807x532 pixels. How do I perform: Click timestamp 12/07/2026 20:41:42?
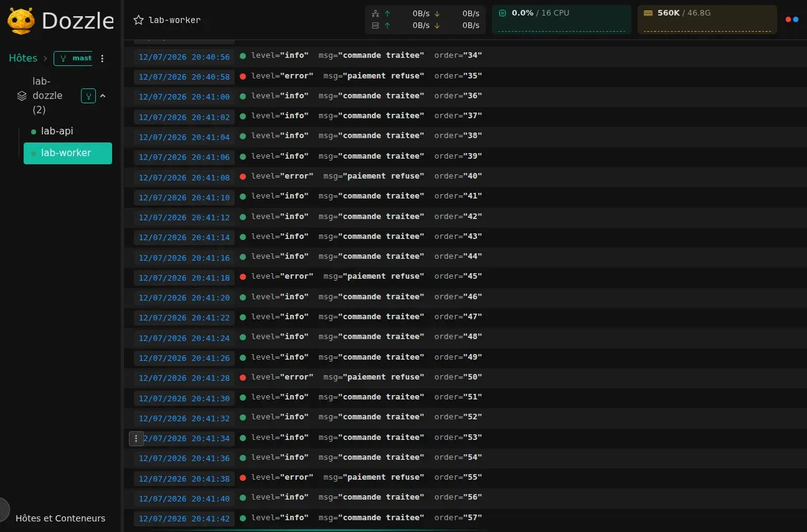(x=184, y=519)
